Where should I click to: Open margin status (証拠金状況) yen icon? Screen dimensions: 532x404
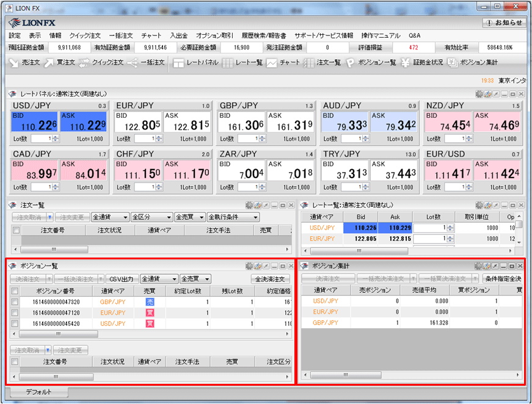tap(405, 63)
